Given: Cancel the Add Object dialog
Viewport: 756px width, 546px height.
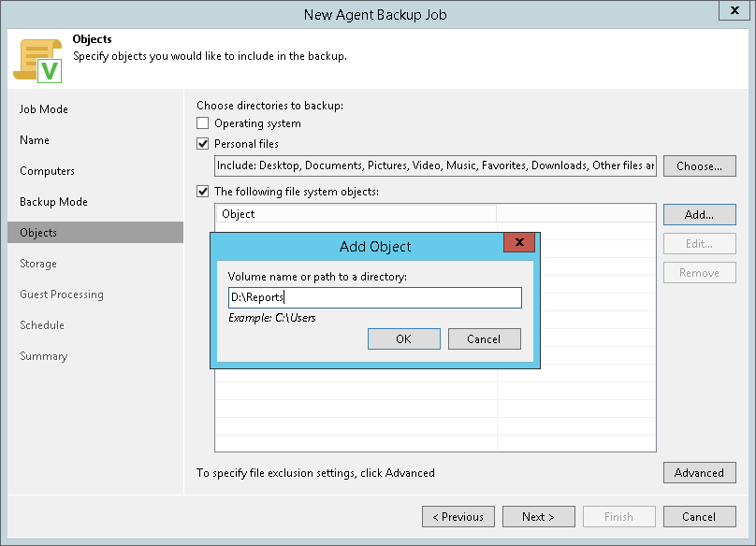Looking at the screenshot, I should [484, 338].
